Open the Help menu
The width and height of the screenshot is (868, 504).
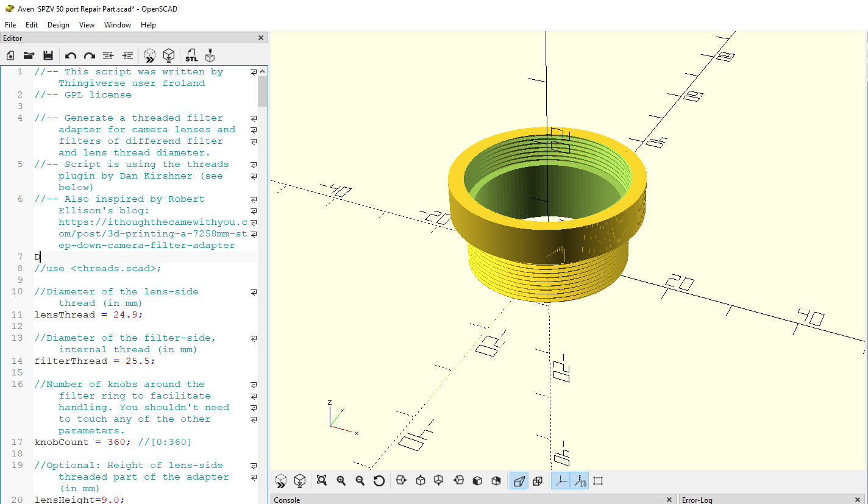148,25
